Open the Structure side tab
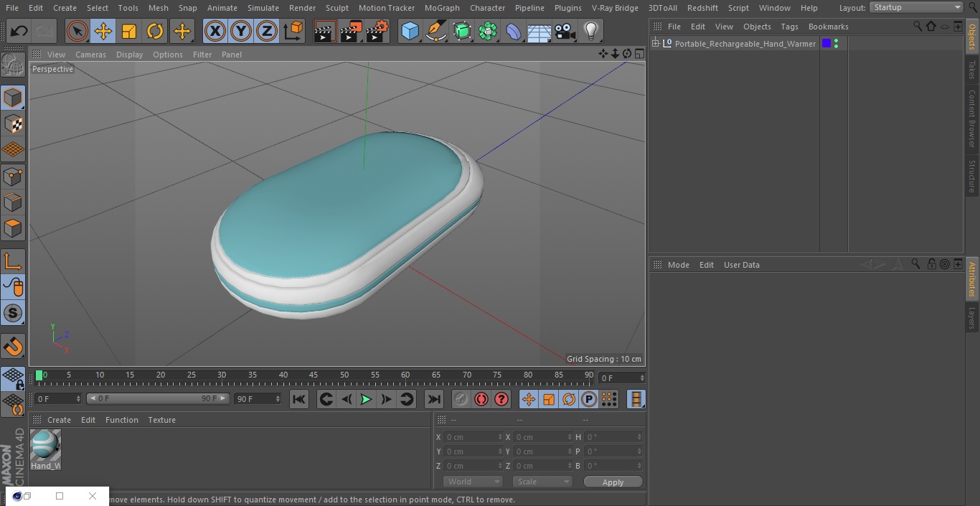 click(972, 176)
